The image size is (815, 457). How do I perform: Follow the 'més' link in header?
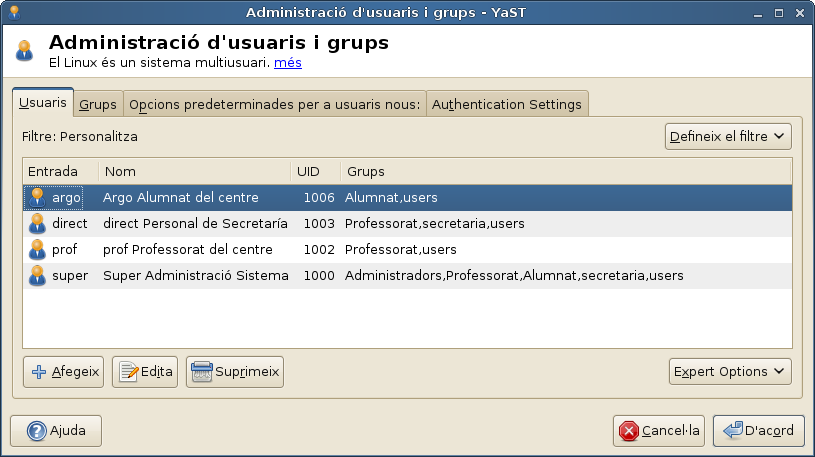(288, 62)
